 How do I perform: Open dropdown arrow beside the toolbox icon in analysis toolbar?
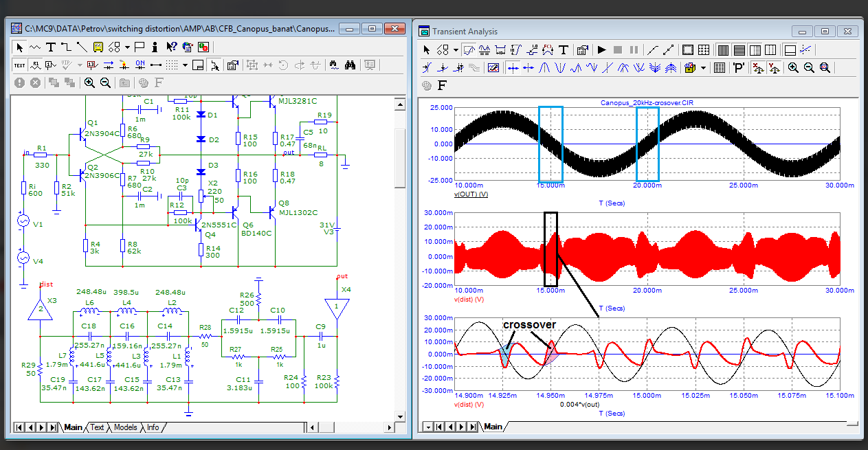point(704,68)
